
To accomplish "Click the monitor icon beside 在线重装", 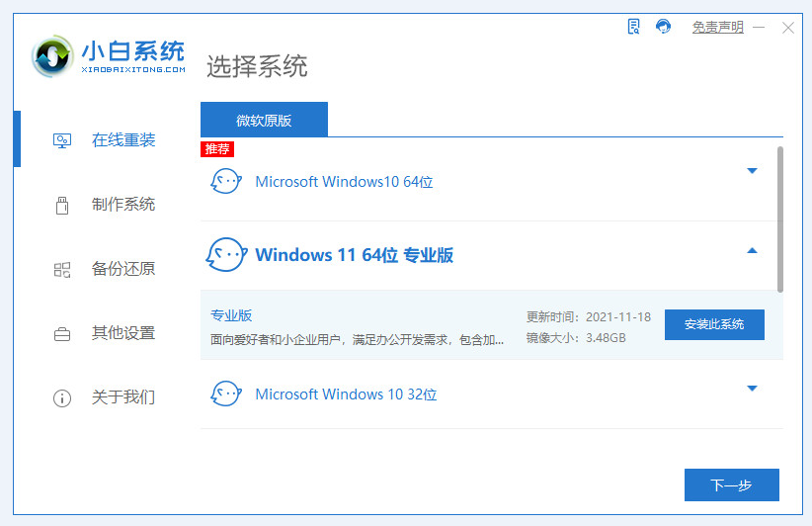I will (x=61, y=140).
